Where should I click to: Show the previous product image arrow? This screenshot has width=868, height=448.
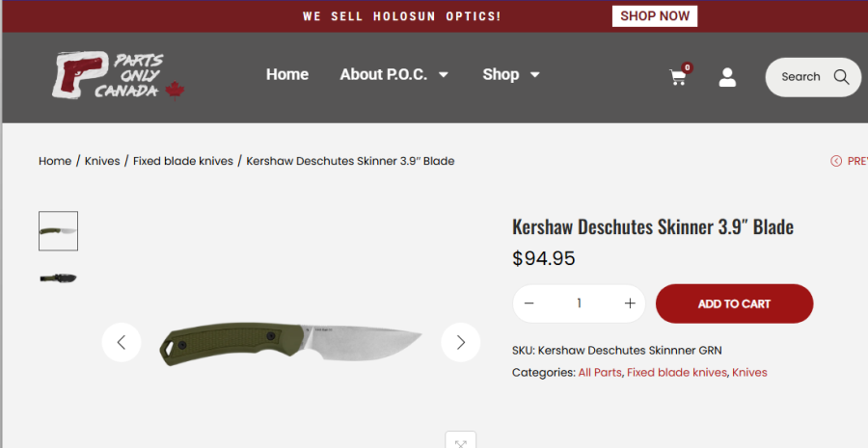coord(122,342)
